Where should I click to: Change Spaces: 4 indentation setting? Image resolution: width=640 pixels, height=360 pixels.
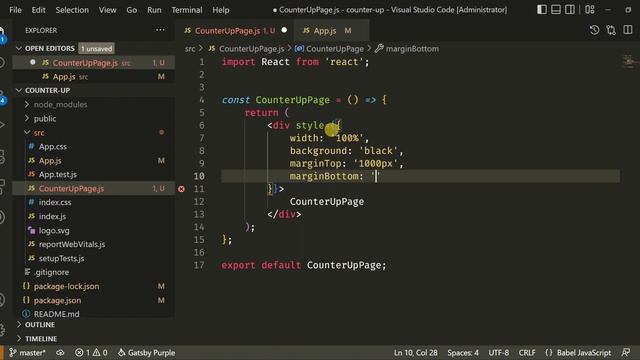pos(463,353)
